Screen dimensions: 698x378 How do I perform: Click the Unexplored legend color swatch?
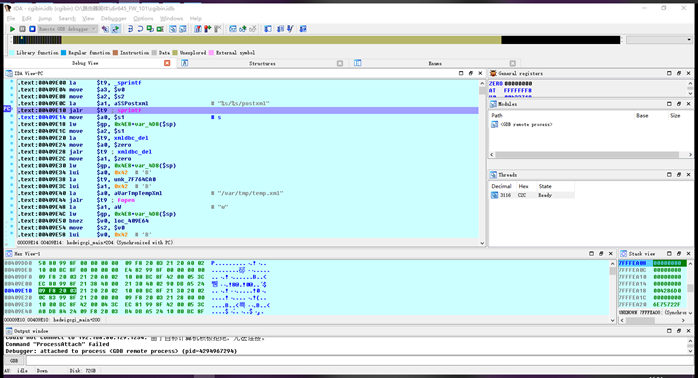tap(175, 53)
